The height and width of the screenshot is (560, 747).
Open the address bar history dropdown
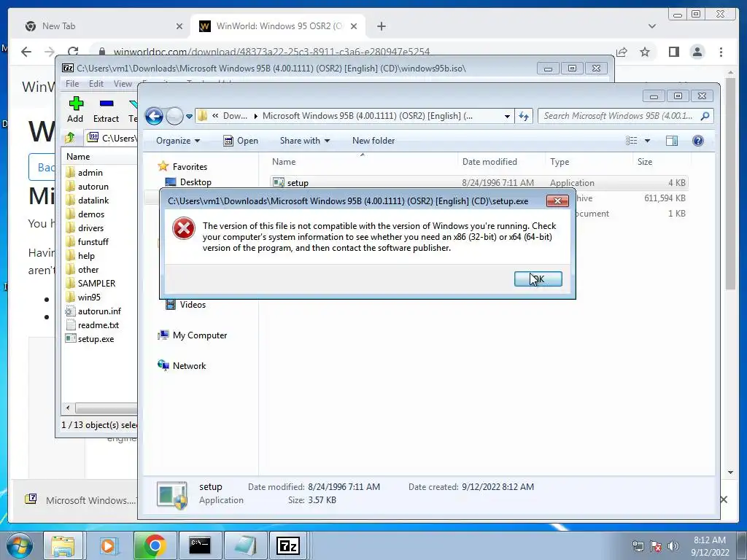click(507, 116)
